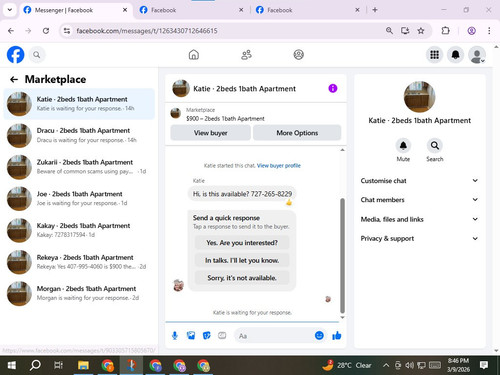Viewport: 500px width, 375px height.
Task: Open the tab search dropdown arrow
Action: tap(10, 10)
